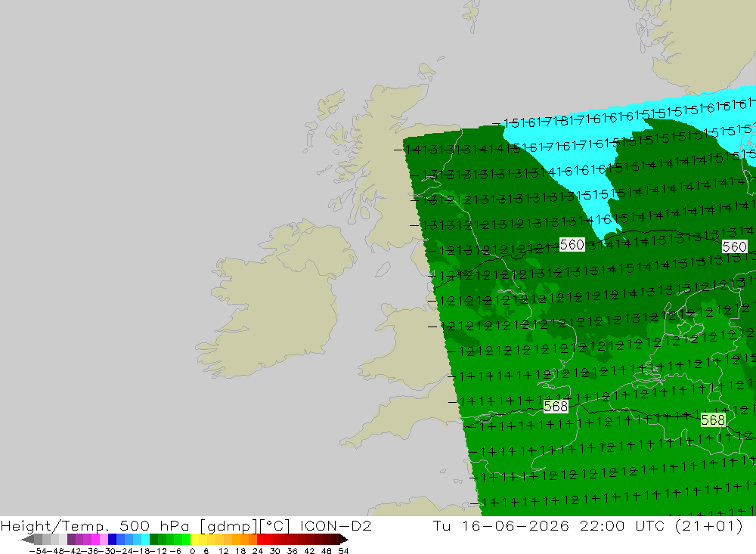Click the '[°C]' unit label in the title
The height and width of the screenshot is (554, 756).
tap(275, 525)
